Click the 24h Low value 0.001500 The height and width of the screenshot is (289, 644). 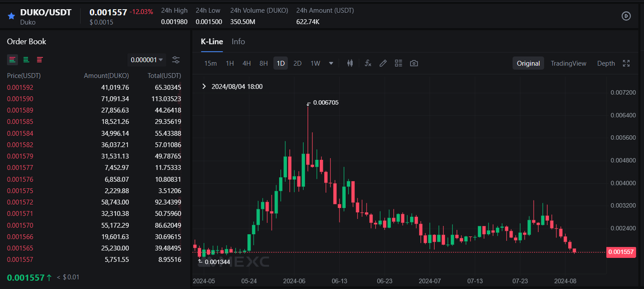209,22
